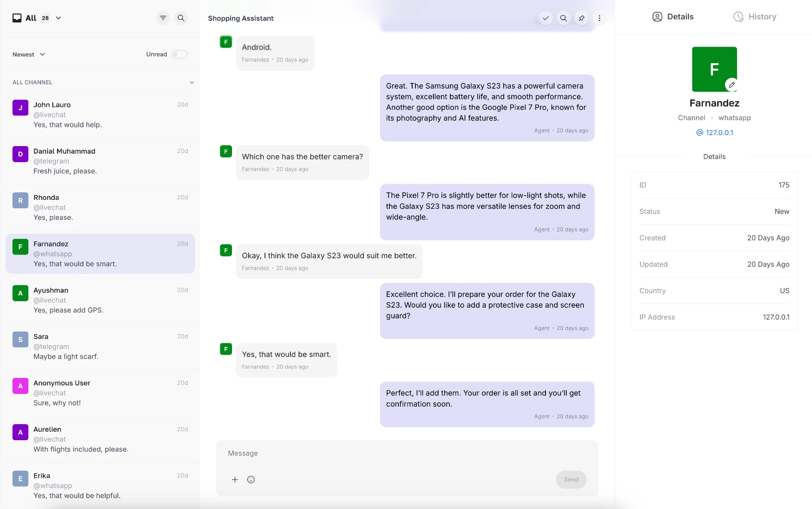Open the conversation filter in the sidebar
This screenshot has width=812, height=509.
tap(163, 18)
